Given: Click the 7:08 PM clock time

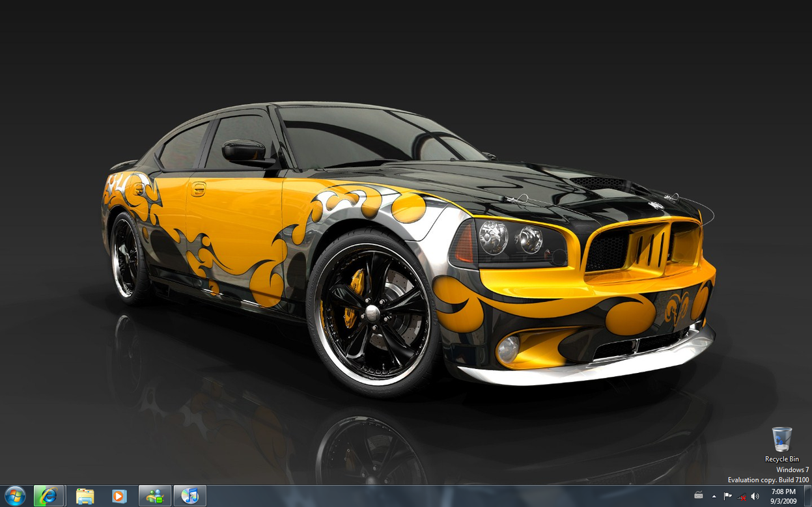Looking at the screenshot, I should tap(783, 491).
